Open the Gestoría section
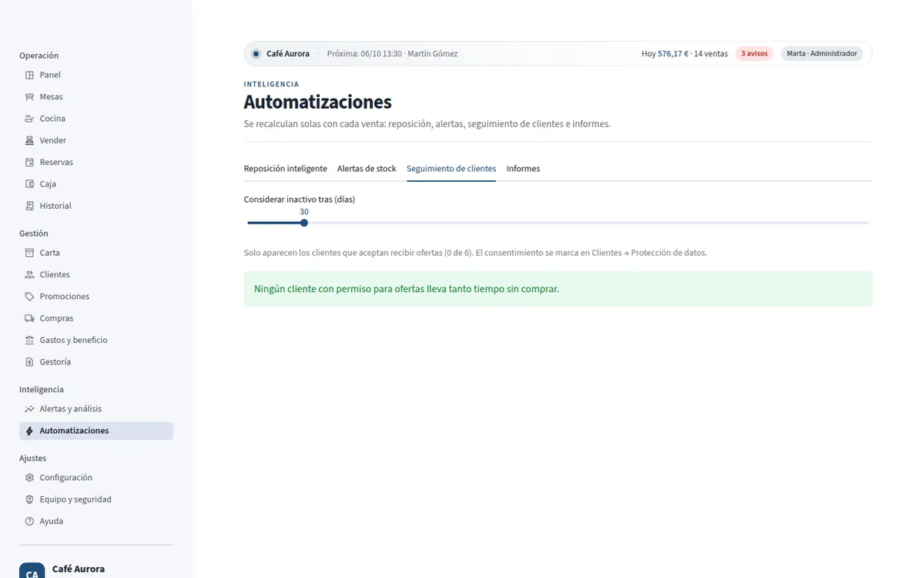This screenshot has height=578, width=924. tap(96, 362)
